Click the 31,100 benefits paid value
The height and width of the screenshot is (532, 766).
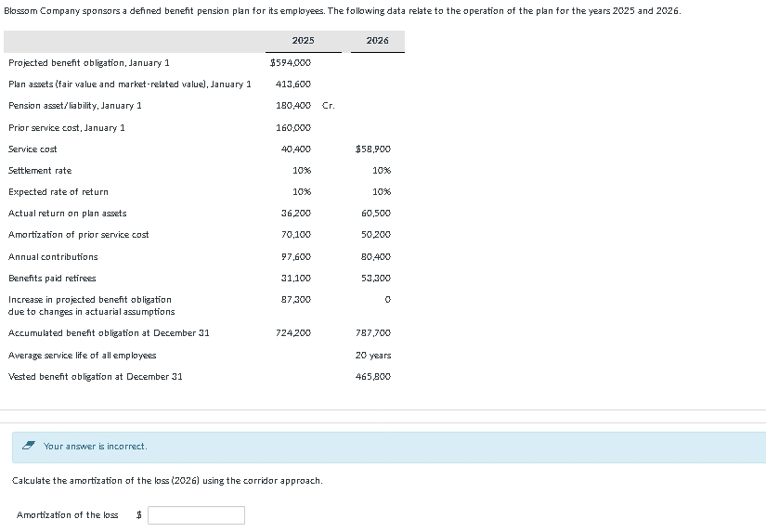coord(296,278)
